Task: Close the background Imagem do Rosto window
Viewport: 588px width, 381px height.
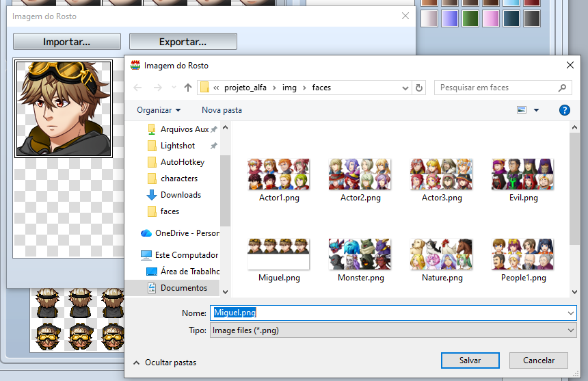Action: point(405,16)
